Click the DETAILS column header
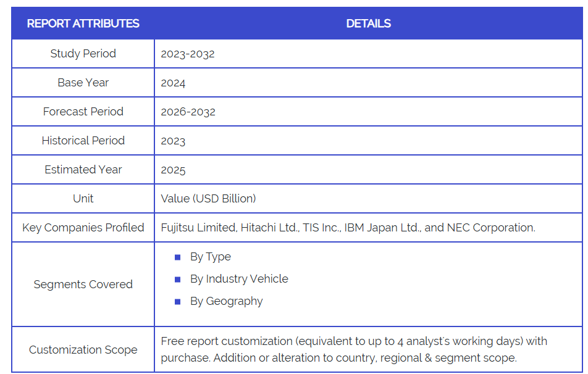Viewport: 588px width, 374px height. click(x=368, y=23)
